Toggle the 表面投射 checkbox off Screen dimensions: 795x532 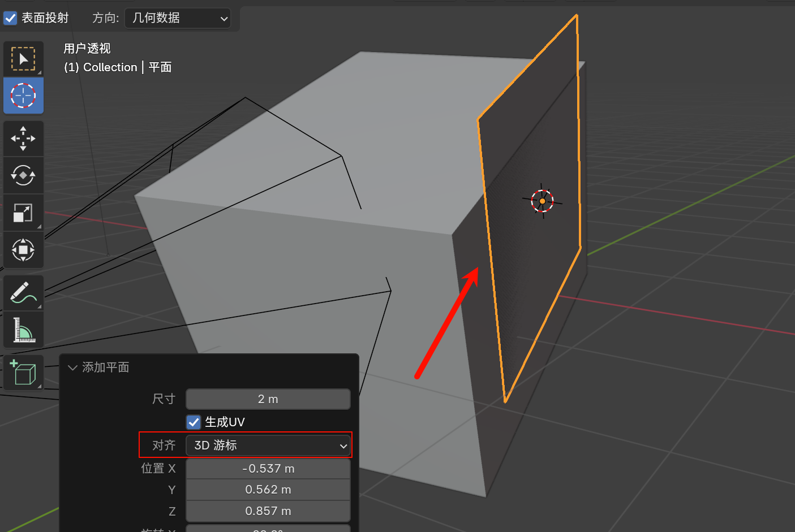click(x=10, y=18)
